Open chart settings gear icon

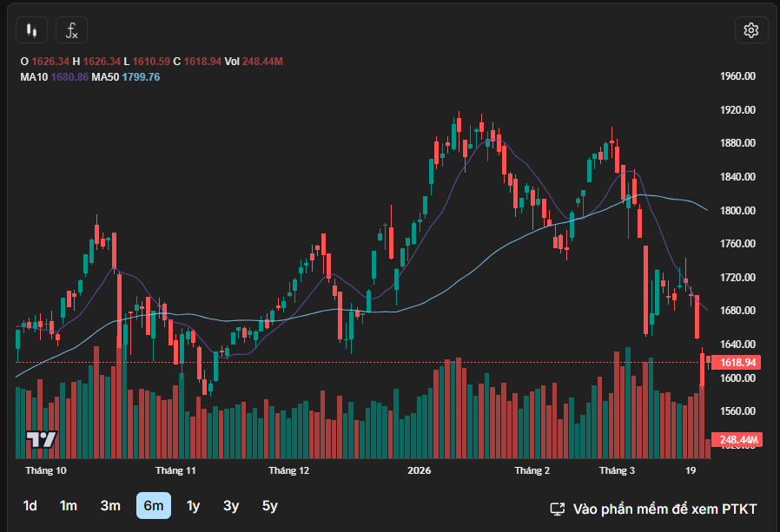pos(750,30)
